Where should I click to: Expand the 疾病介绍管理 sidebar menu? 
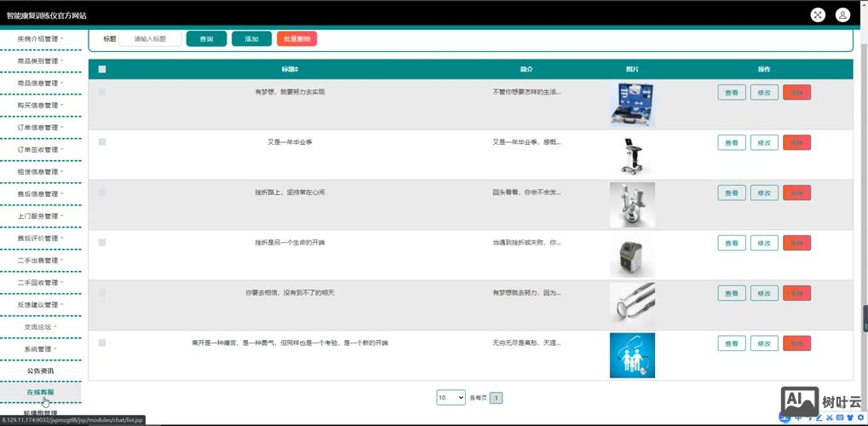click(x=40, y=39)
